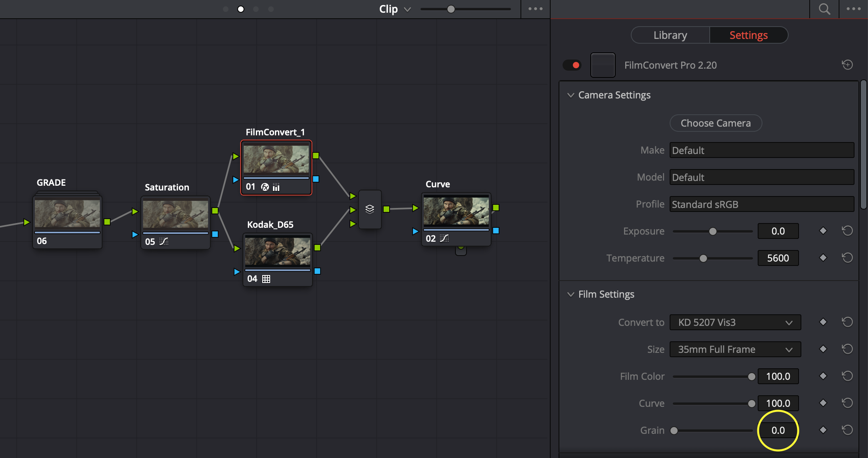This screenshot has height=458, width=868.
Task: Open the Size 35mm Full Frame dropdown
Action: coord(735,349)
